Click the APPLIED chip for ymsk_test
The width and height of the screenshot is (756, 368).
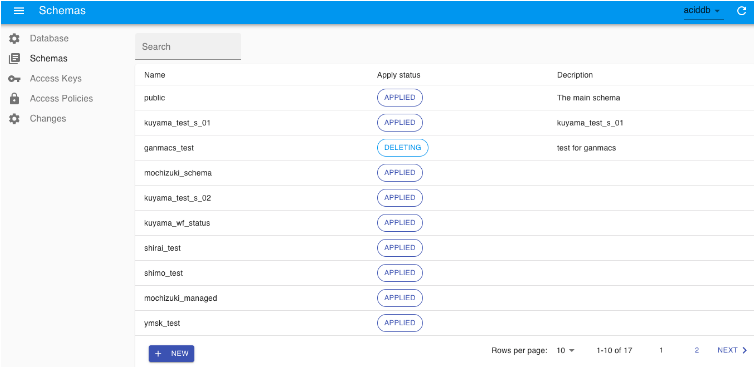click(x=400, y=323)
